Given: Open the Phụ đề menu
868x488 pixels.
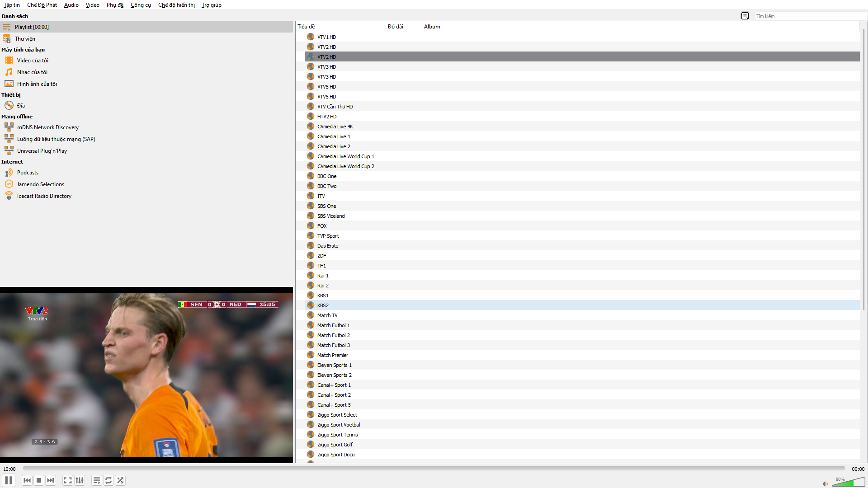Looking at the screenshot, I should click(x=115, y=5).
